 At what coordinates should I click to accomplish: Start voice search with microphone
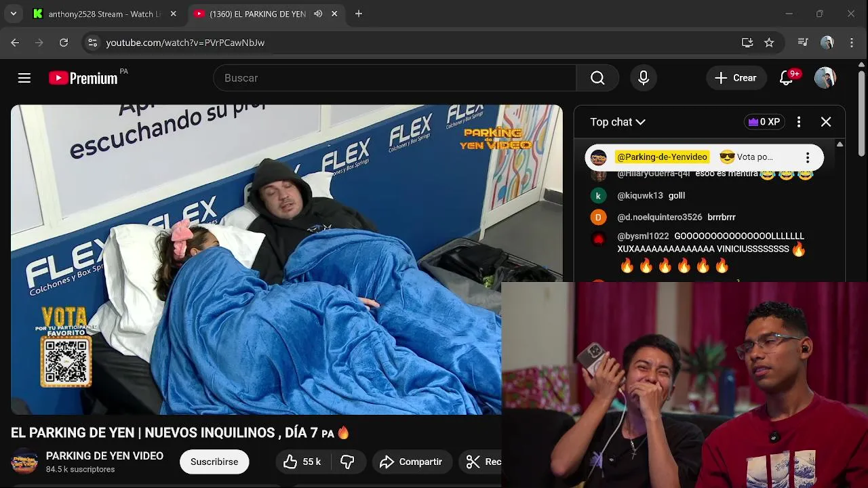click(x=644, y=78)
